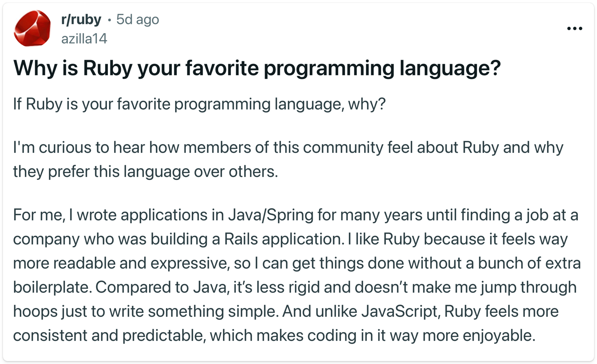Click the word "expressive" in the post
This screenshot has height=364, width=597.
pos(190,263)
